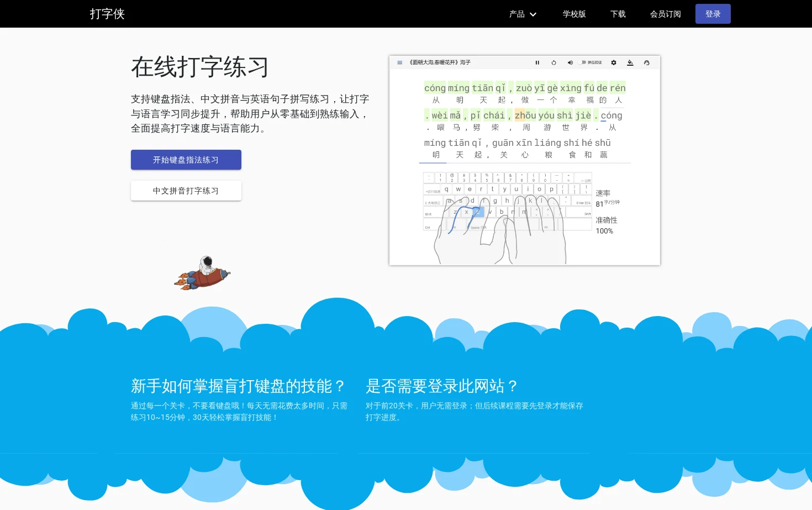This screenshot has width=812, height=510.
Task: Open the 产品 dropdown menu
Action: click(523, 14)
